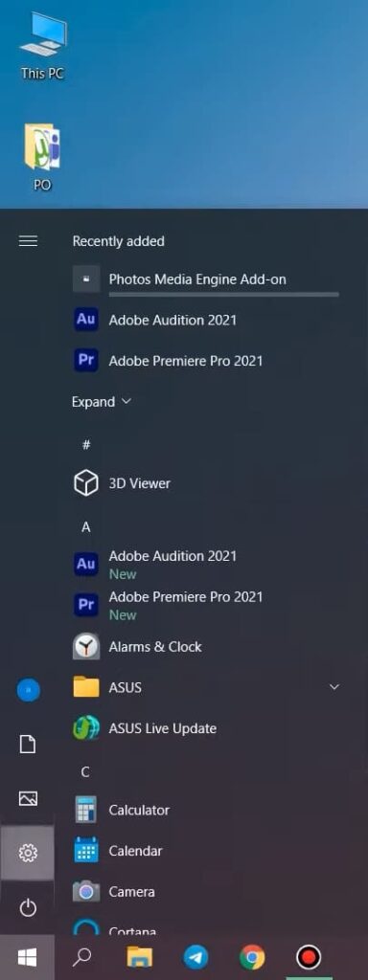368x980 pixels.
Task: Open Google Chrome from the taskbar
Action: [x=252, y=957]
